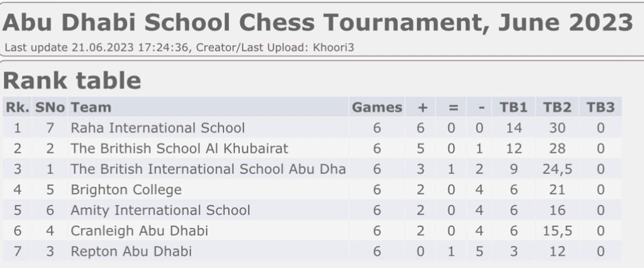Viewport: 644px width, 268px height.
Task: Open The Brithish School Al Khubairat entry
Action: 179,148
